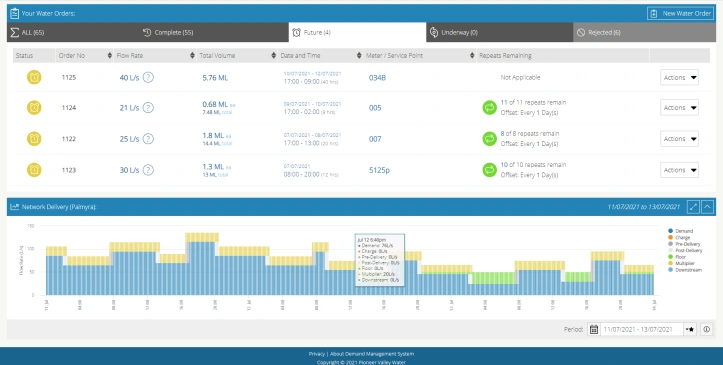
Task: Click the Period date range field
Action: 642,329
